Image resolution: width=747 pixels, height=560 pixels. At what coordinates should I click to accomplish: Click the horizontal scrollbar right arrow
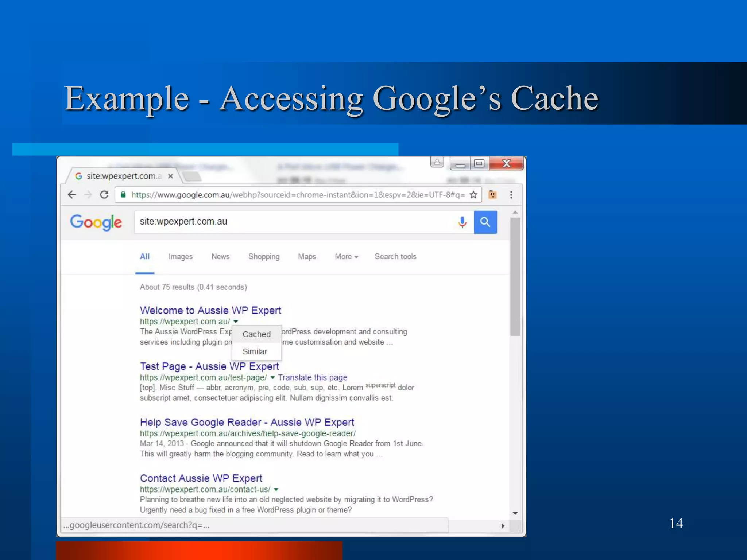point(503,526)
